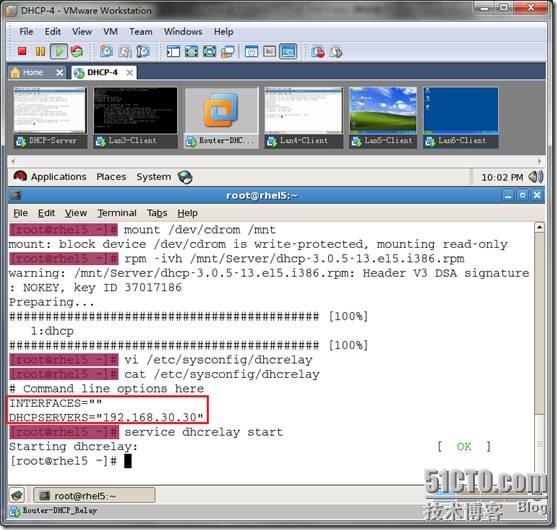Open the terminal Help menu

[188, 213]
